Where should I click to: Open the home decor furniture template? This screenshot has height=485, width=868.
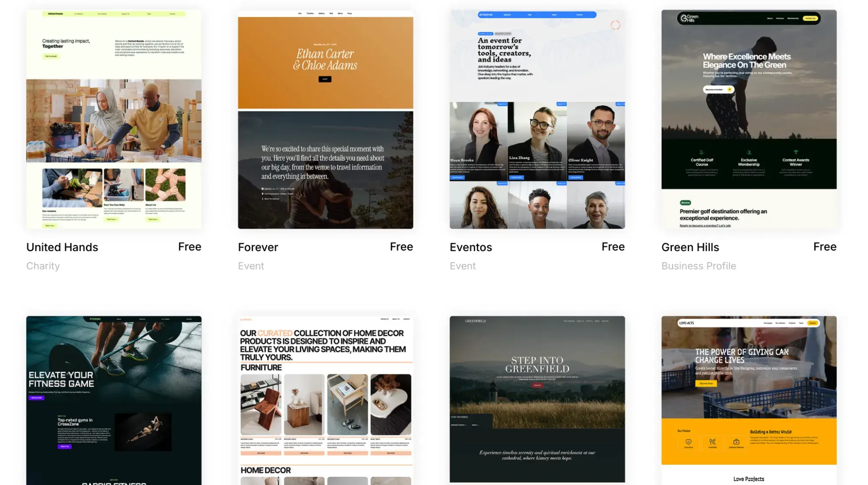(326, 400)
